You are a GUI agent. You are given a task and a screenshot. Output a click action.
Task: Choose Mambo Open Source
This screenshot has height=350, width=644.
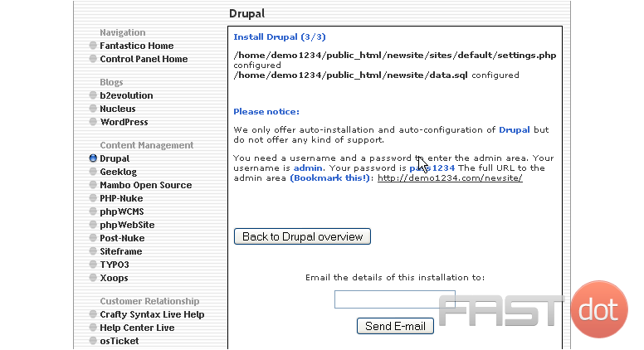pyautogui.click(x=146, y=185)
